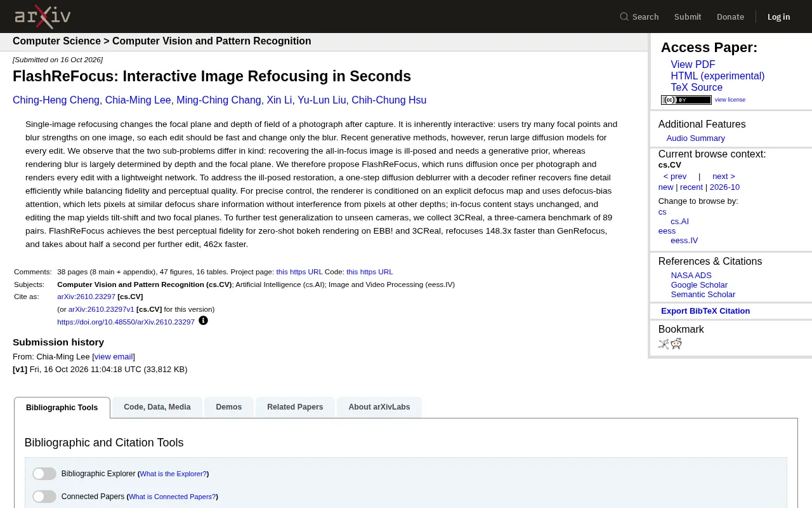Click the arXiv:2610.23297 cite link
Image resolution: width=812 pixels, height=508 pixels.
(86, 297)
